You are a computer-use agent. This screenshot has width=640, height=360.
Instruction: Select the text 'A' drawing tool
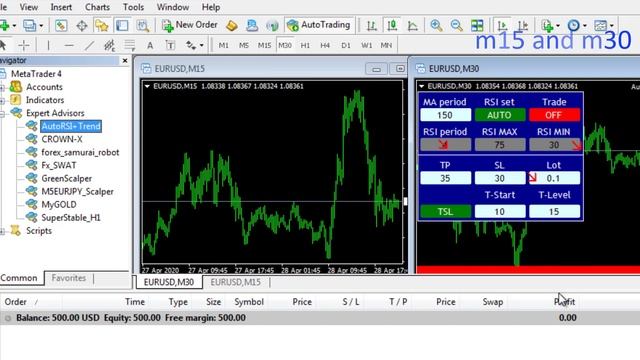(x=150, y=45)
